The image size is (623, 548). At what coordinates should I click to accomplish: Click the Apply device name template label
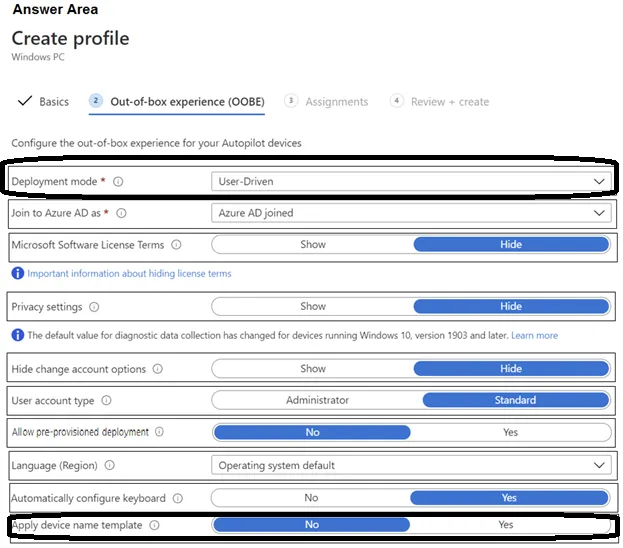pyautogui.click(x=77, y=525)
